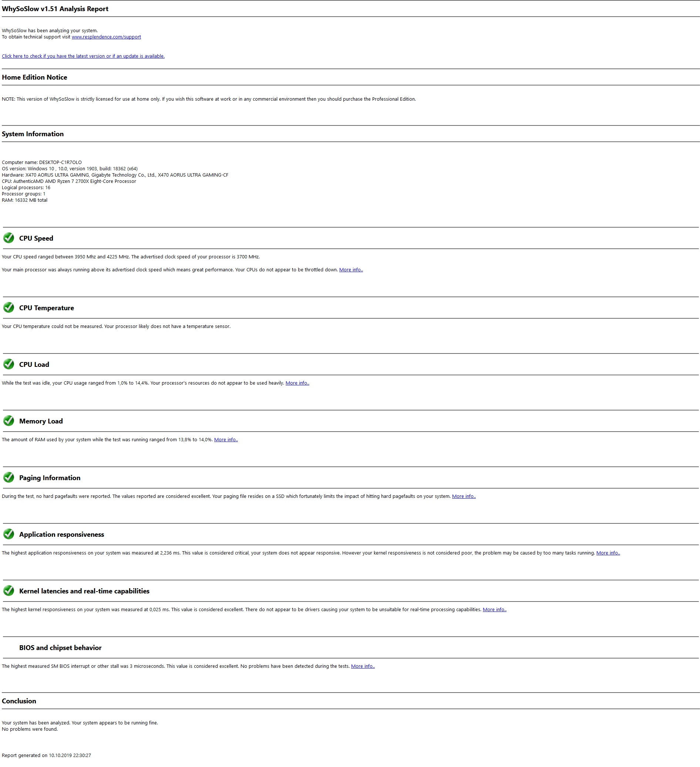Click the RAM: 16332 MB total line
The image size is (700, 767).
click(x=25, y=201)
